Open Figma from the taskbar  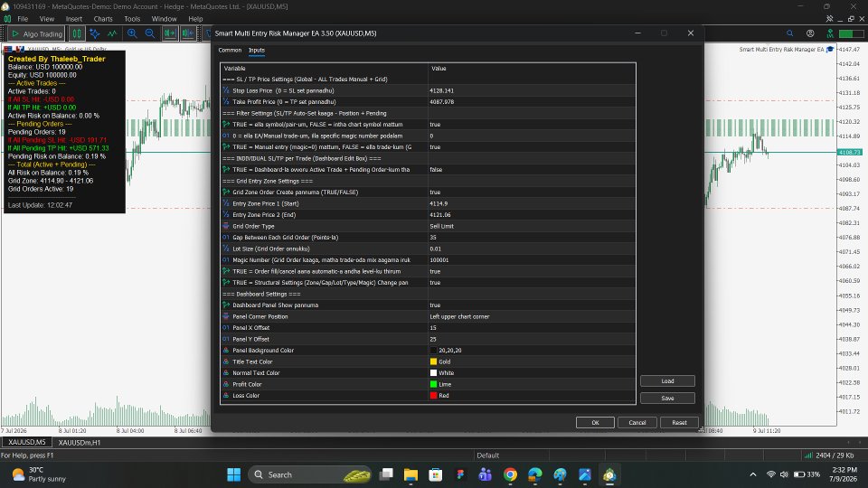(x=460, y=474)
